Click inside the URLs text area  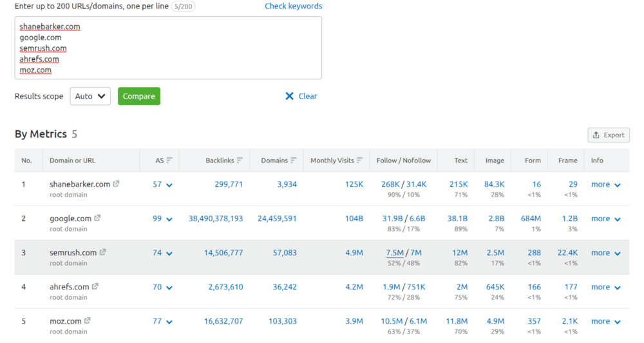(168, 48)
